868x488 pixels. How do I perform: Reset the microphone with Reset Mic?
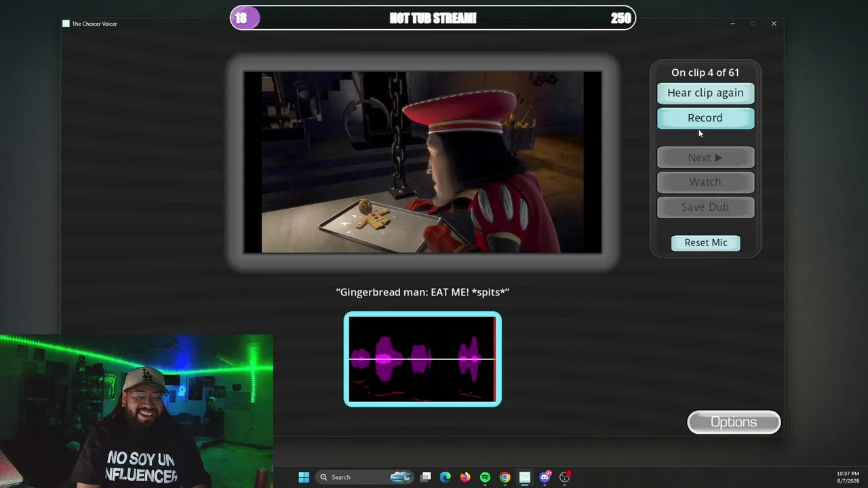coord(706,243)
